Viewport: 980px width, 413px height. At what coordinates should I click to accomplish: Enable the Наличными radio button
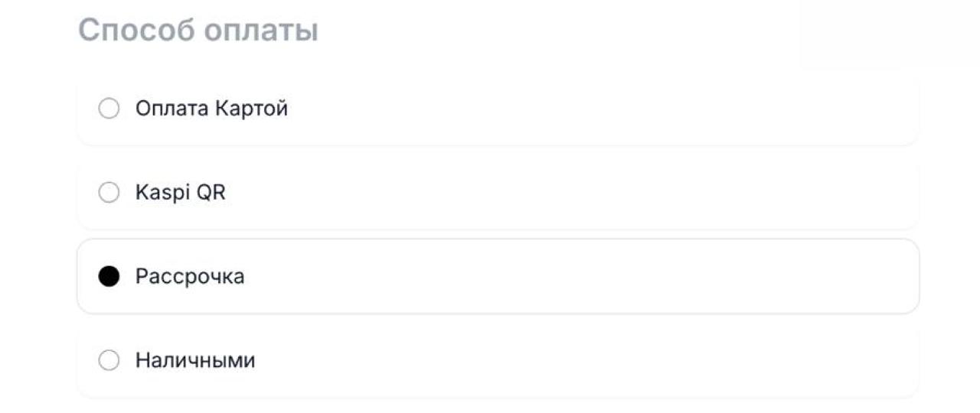click(109, 360)
